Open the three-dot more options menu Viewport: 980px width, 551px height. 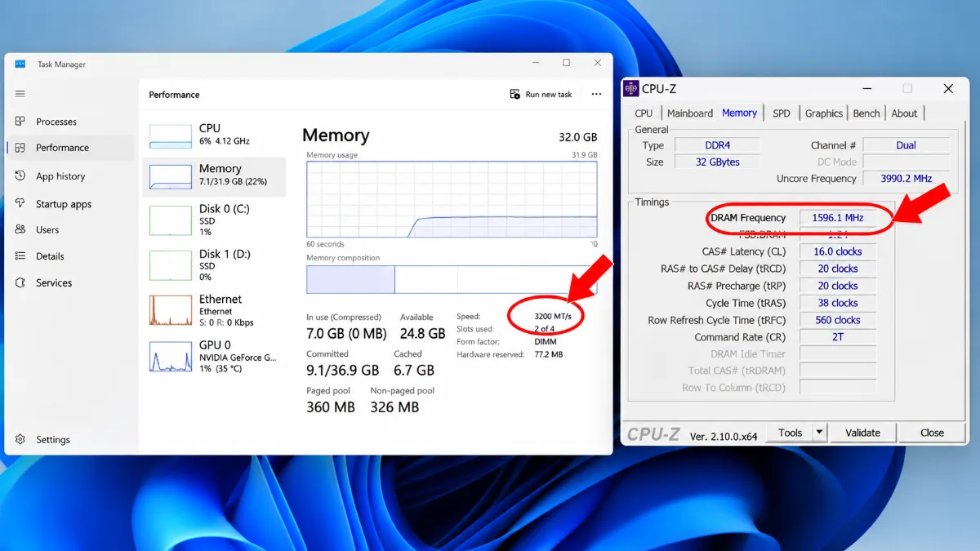pos(596,95)
